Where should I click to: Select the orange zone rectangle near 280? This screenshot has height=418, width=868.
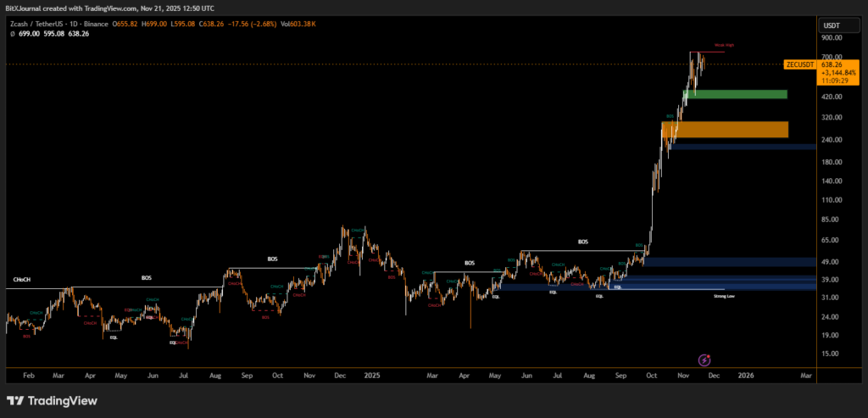coord(726,129)
